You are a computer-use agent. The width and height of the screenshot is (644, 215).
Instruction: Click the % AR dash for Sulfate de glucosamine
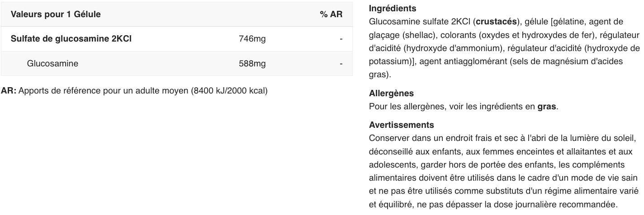pos(341,39)
